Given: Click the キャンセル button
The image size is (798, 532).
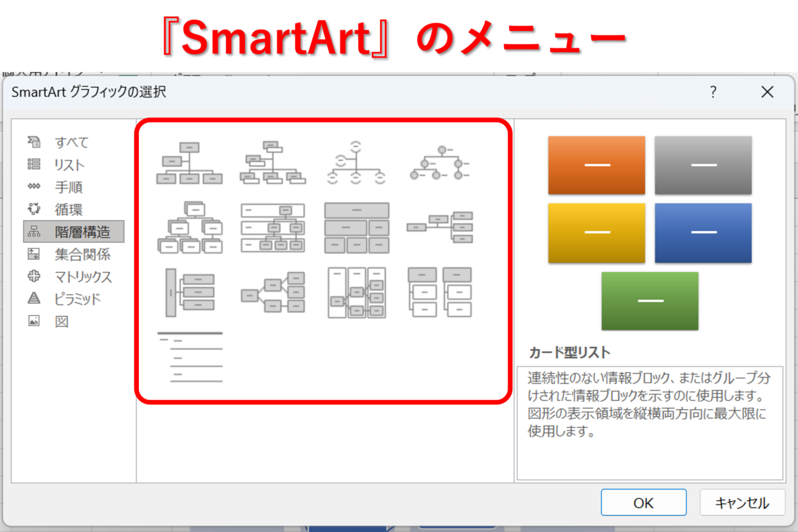Looking at the screenshot, I should (x=743, y=502).
